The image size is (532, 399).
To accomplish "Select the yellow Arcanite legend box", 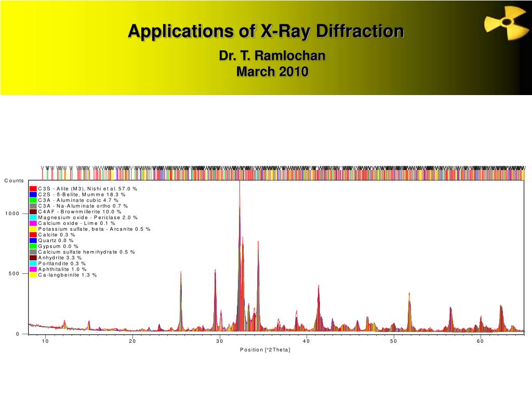I will click(x=33, y=229).
